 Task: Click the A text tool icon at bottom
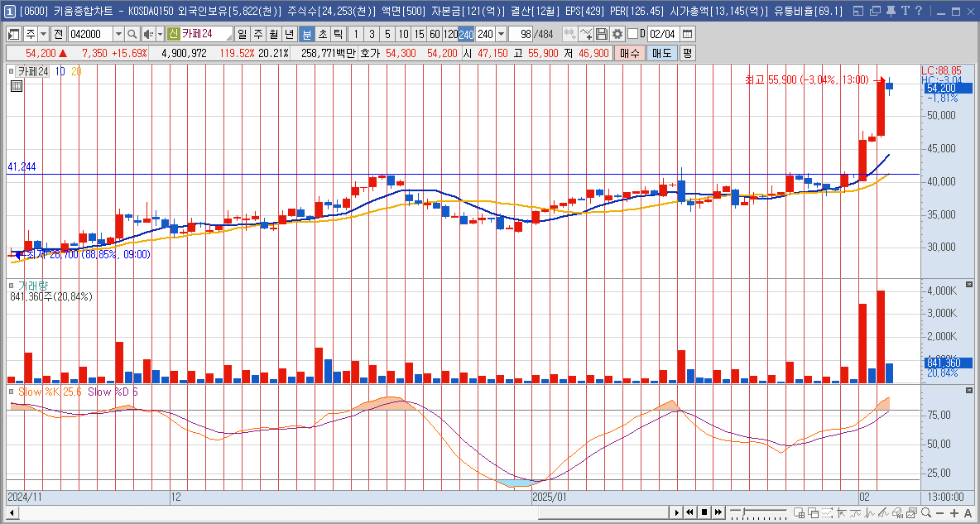tap(968, 512)
